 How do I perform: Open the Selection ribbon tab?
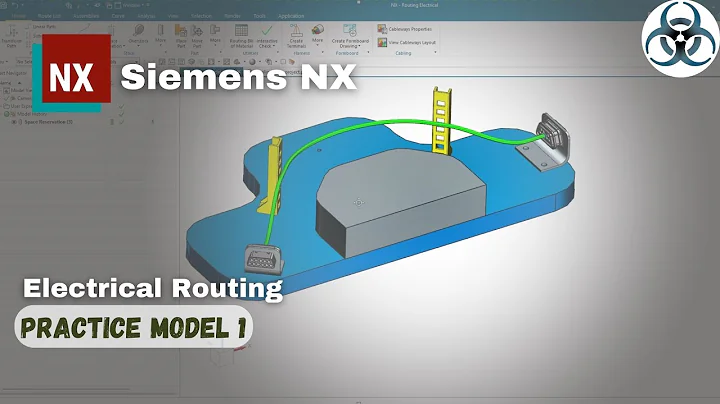point(201,16)
